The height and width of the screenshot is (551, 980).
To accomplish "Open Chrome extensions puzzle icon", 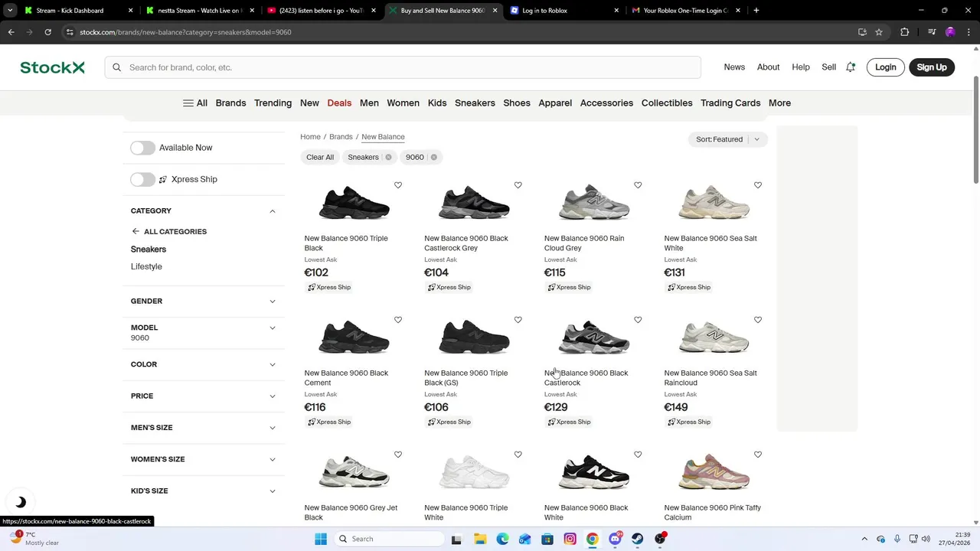I will (x=905, y=32).
